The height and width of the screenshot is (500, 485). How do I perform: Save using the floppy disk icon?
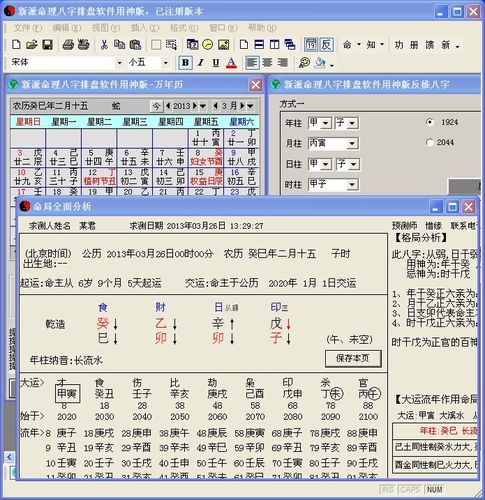(47, 44)
